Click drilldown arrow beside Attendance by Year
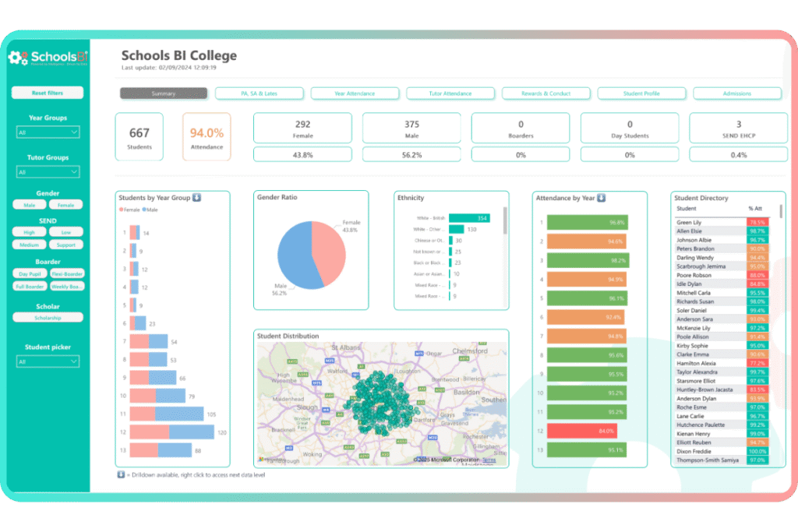The height and width of the screenshot is (532, 798). coord(601,198)
